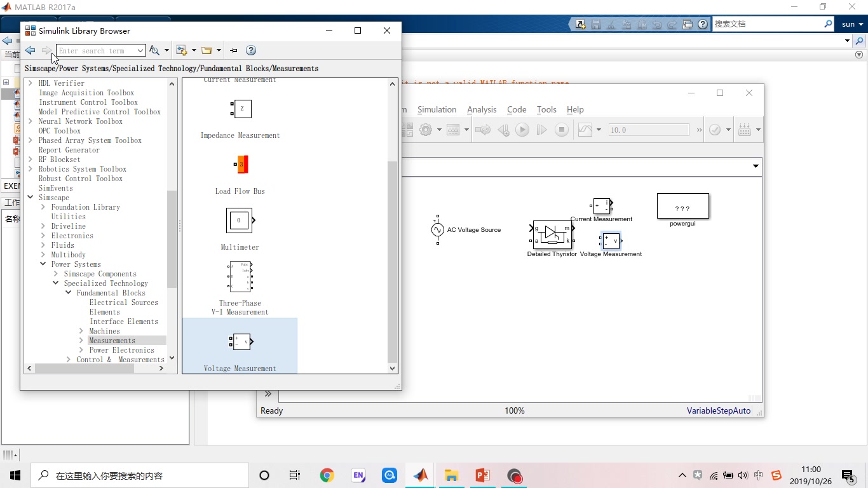Click the Library Browser open folder icon
The height and width of the screenshot is (488, 868).
pyautogui.click(x=206, y=50)
